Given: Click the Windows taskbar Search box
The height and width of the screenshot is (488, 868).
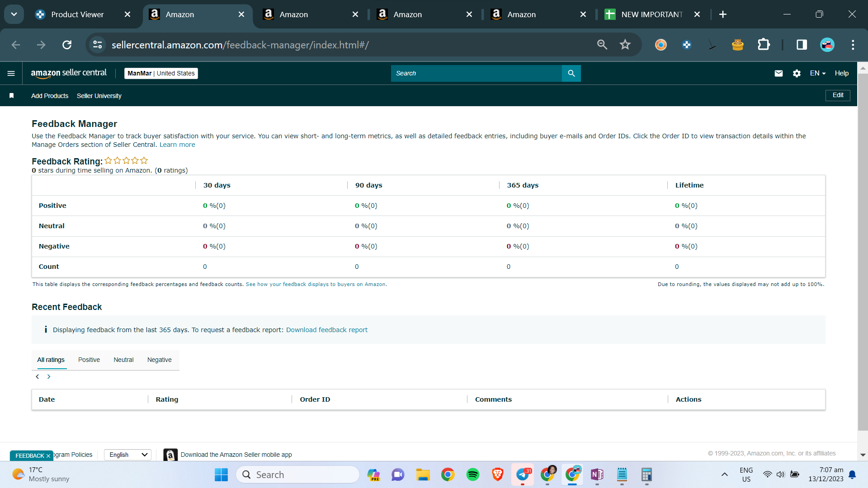Looking at the screenshot, I should 297,474.
